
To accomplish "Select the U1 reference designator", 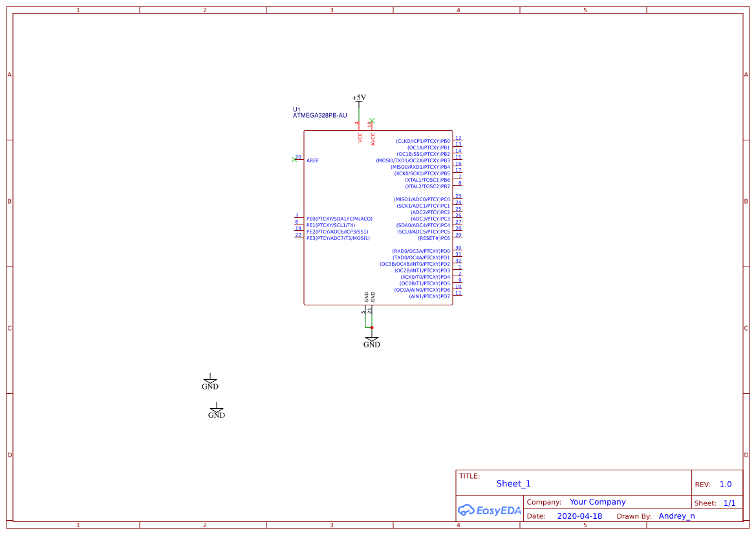I will pyautogui.click(x=297, y=109).
